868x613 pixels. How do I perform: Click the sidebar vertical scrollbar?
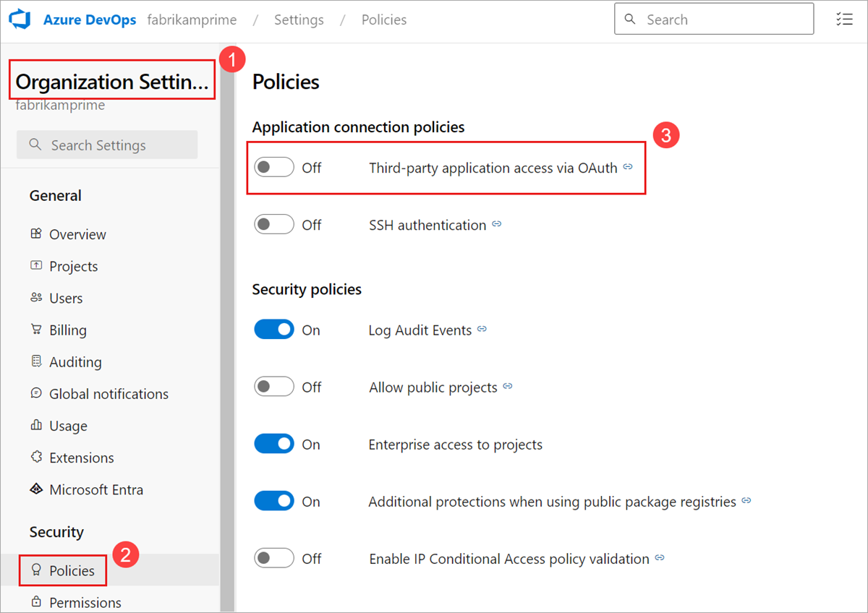click(x=228, y=325)
